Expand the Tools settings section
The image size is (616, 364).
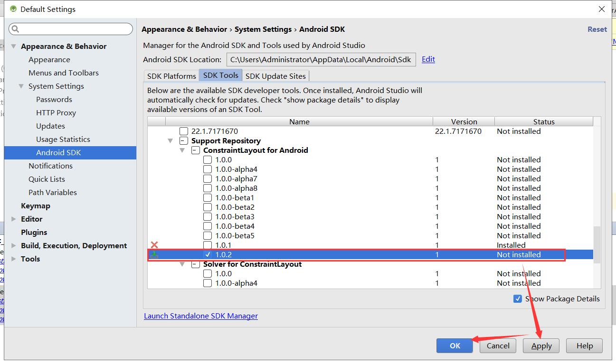click(13, 259)
